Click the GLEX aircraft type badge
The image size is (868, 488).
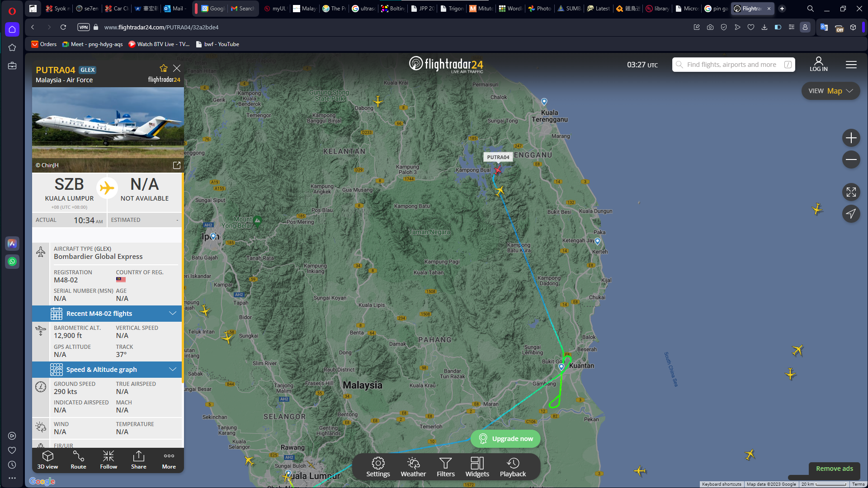pyautogui.click(x=87, y=70)
